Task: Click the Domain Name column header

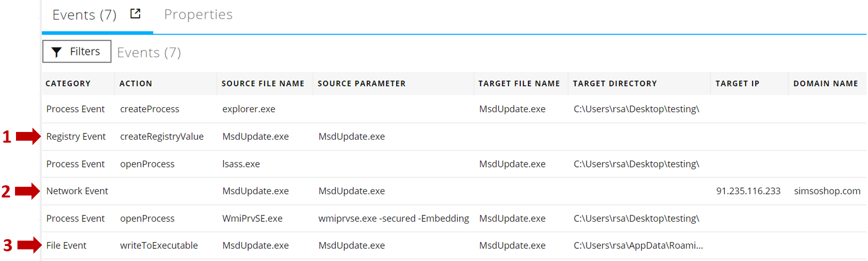Action: [825, 83]
